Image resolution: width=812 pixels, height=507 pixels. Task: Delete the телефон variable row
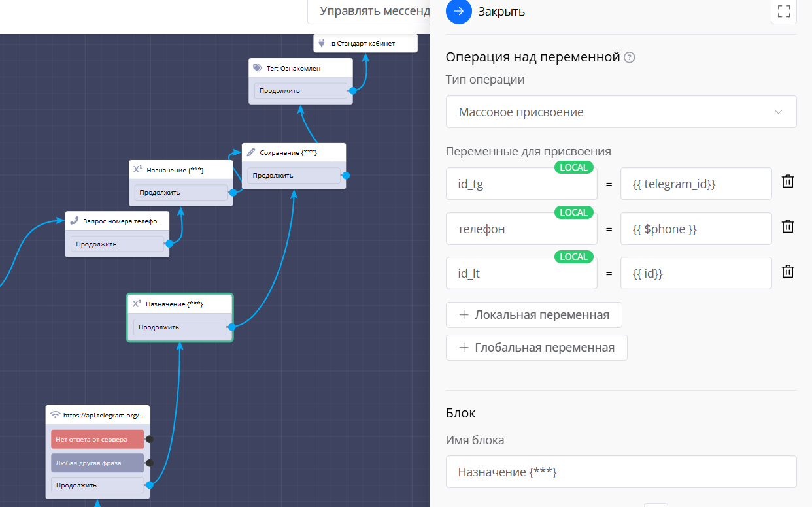[788, 227]
